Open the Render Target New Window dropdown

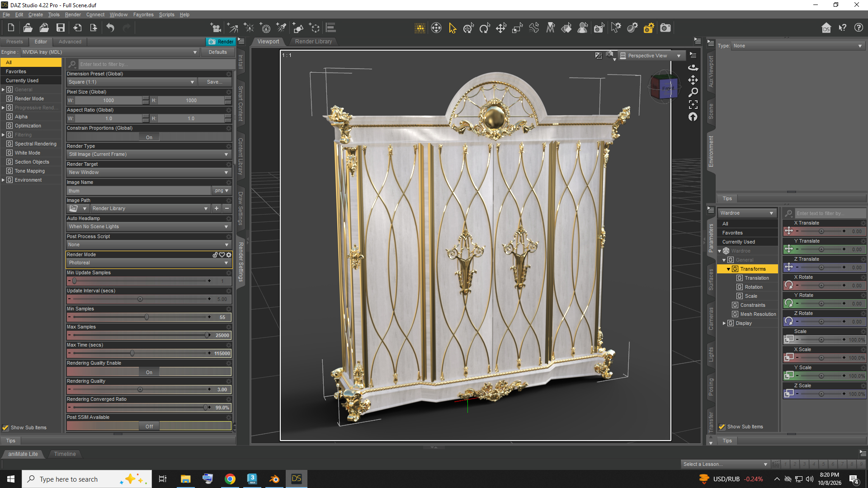tap(149, 173)
